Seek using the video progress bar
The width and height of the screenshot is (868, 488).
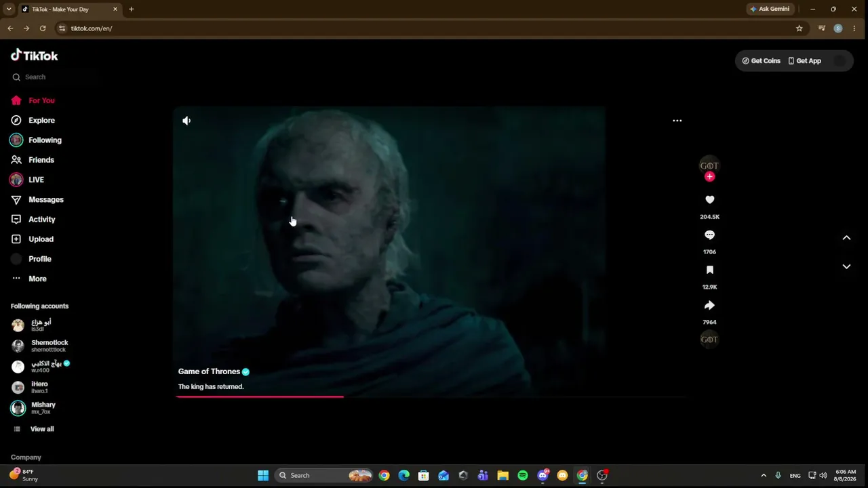(431, 396)
